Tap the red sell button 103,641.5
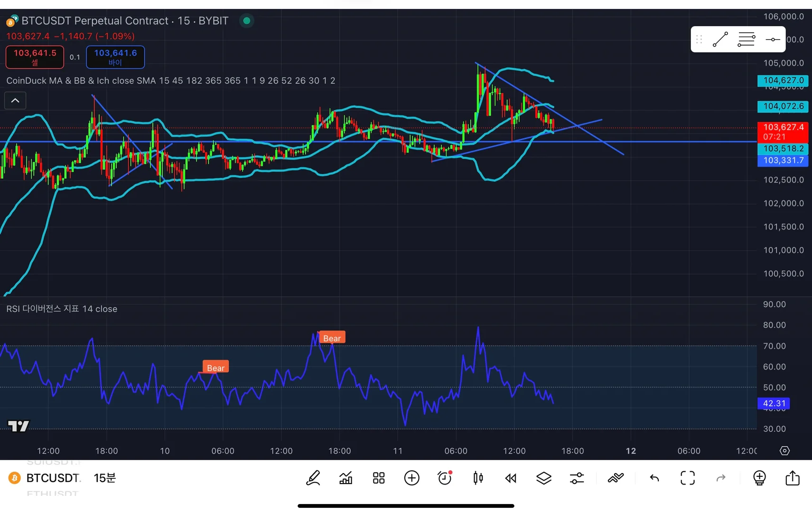The width and height of the screenshot is (812, 513). coord(35,57)
